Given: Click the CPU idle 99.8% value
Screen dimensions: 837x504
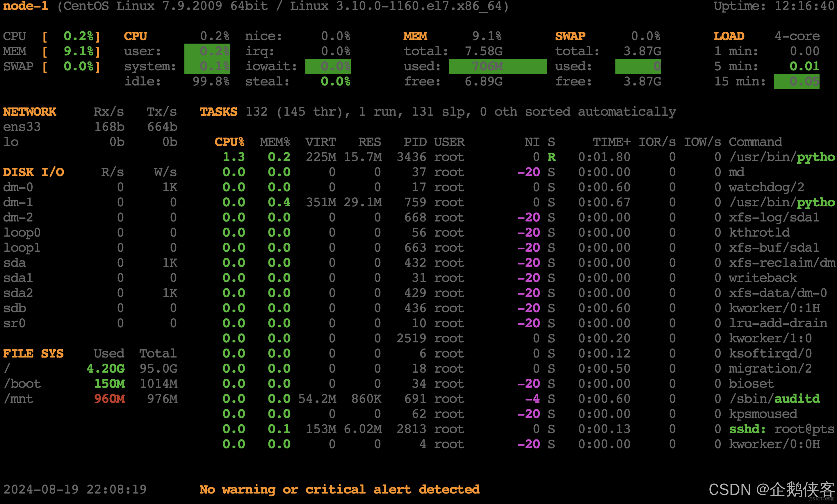Looking at the screenshot, I should coord(211,81).
